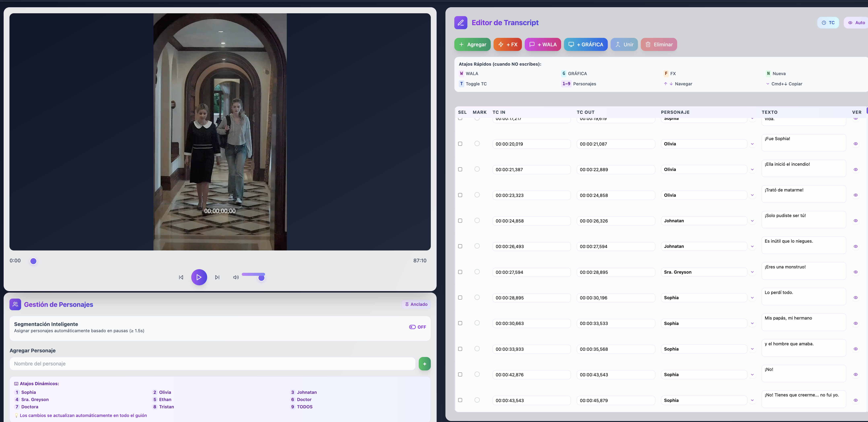Add a GRÁFICA entry
The width and height of the screenshot is (868, 422).
586,44
